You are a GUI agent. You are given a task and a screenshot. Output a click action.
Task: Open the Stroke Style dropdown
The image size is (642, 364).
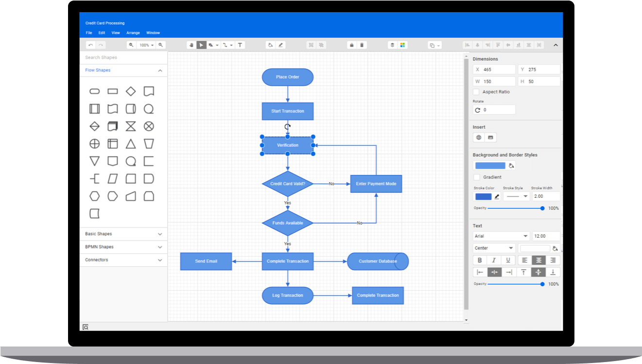click(517, 196)
